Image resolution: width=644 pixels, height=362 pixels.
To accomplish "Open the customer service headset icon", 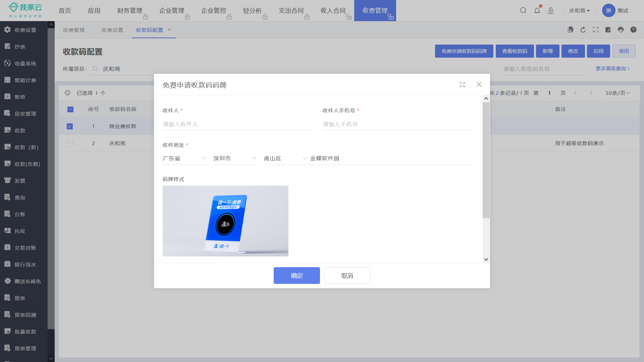I will coord(621,30).
